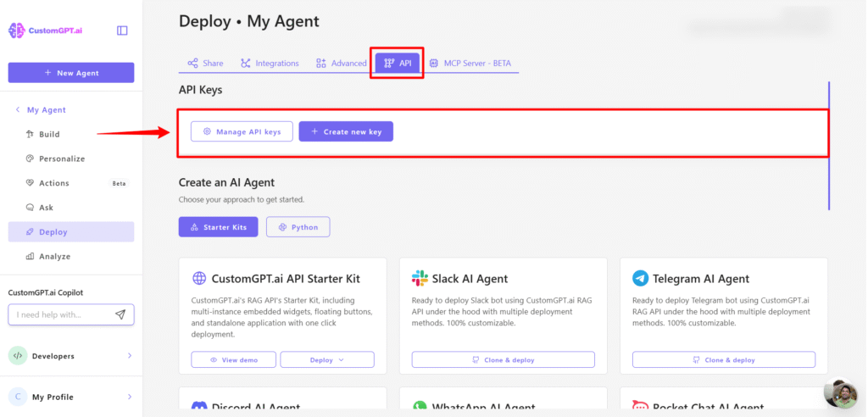Click the Developers code icon
This screenshot has width=868, height=417.
pos(18,355)
